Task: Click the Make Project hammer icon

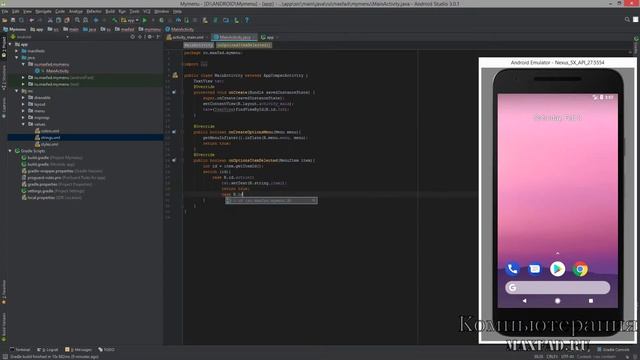Action: 115,20
